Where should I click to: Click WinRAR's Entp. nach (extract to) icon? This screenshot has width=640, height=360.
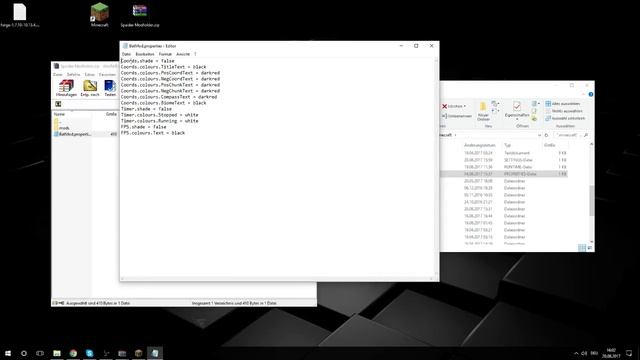coord(90,87)
